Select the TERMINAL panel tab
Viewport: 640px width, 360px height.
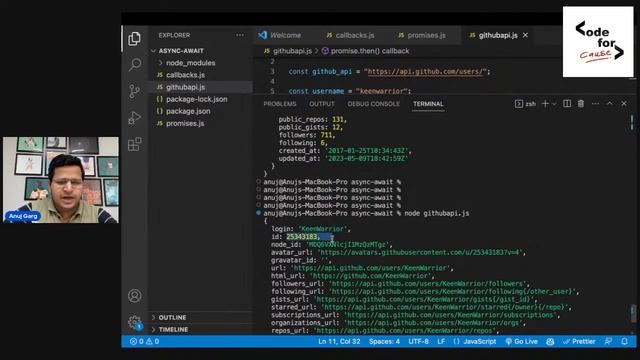(x=428, y=104)
